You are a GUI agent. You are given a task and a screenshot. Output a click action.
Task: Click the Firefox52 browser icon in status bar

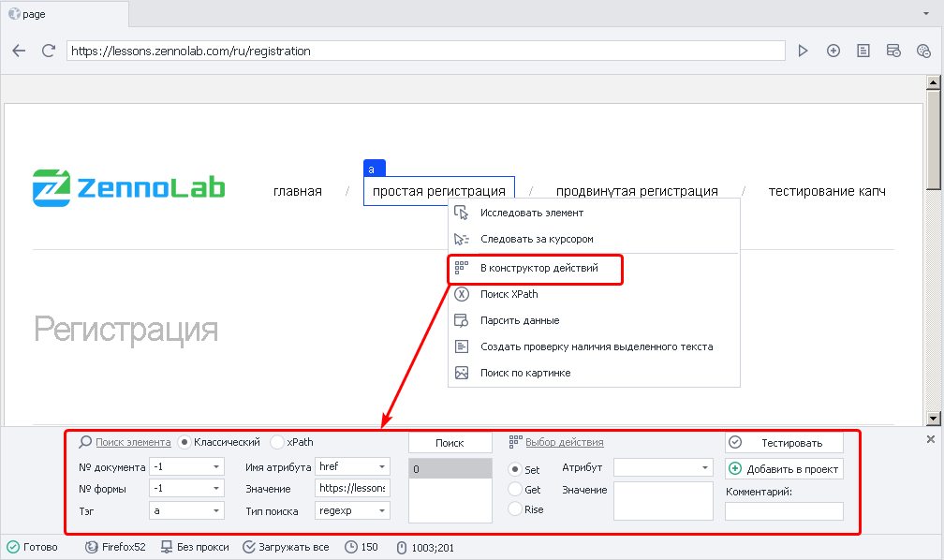coord(92,547)
